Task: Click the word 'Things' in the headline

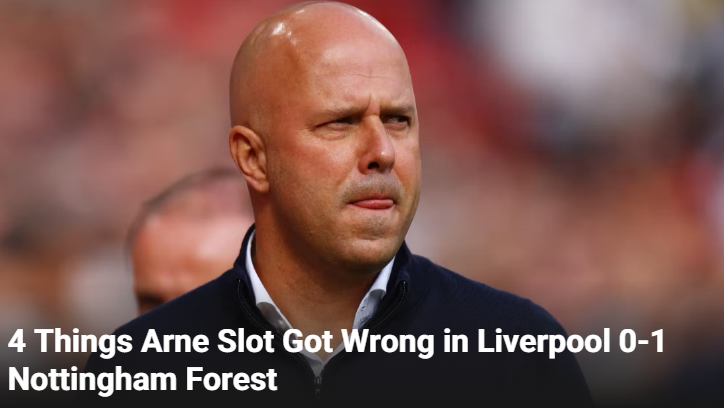Action: point(83,342)
